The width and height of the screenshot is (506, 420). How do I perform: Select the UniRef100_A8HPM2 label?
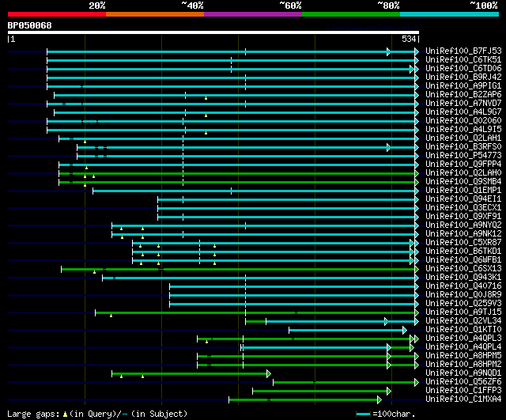(463, 365)
